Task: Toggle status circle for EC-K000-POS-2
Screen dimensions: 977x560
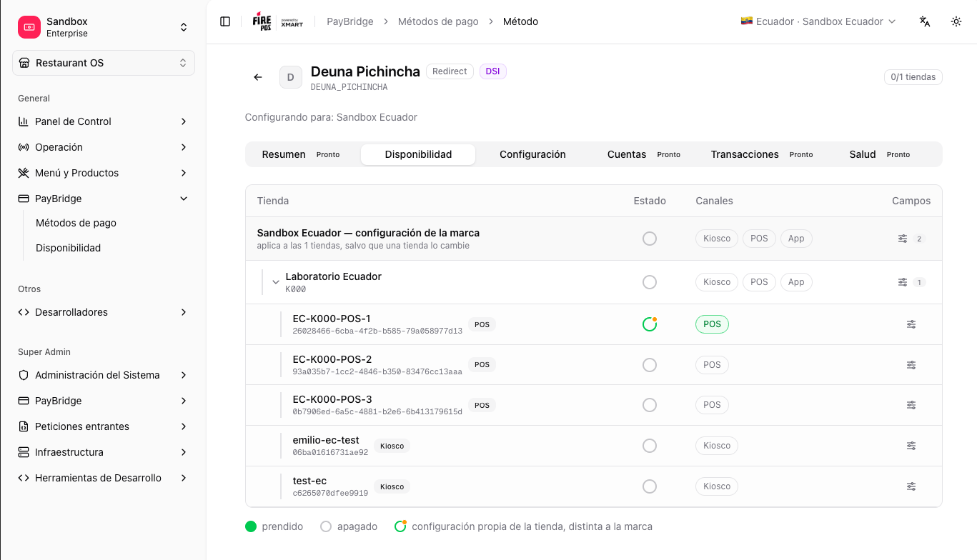Action: point(650,365)
